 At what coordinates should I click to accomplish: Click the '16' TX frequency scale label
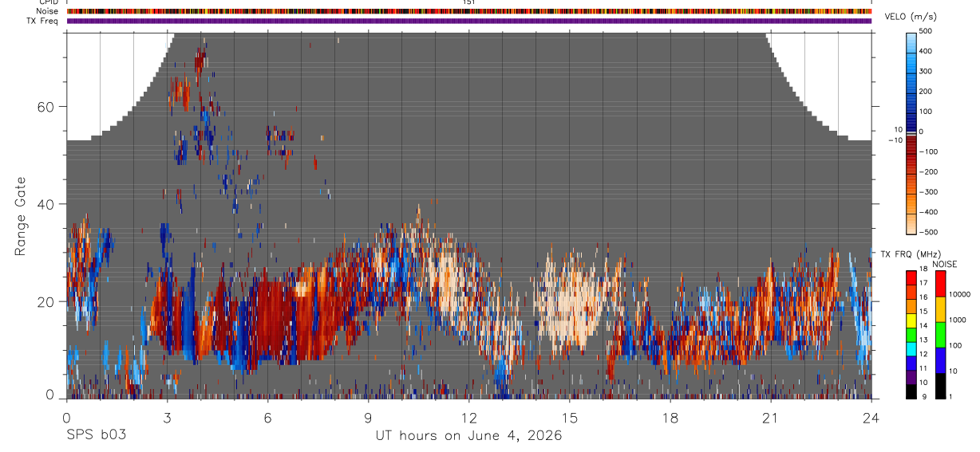click(x=925, y=297)
